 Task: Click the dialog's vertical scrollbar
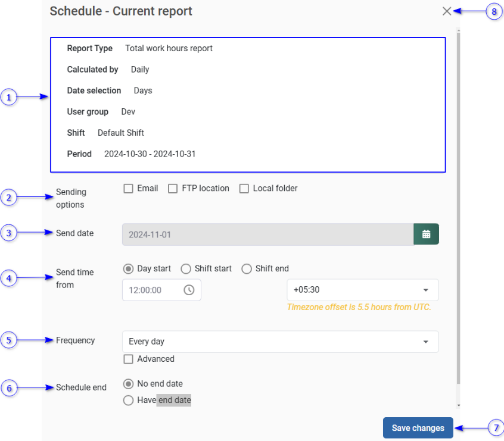[x=458, y=208]
